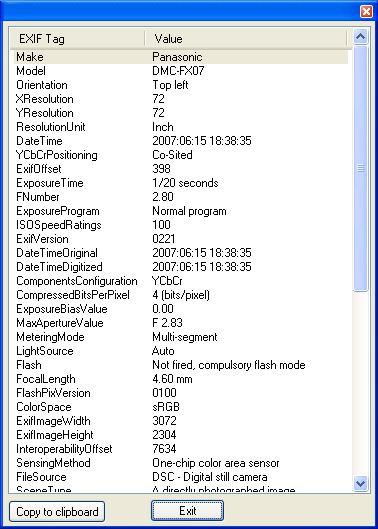Image resolution: width=378 pixels, height=529 pixels.
Task: Click the scrollbar up arrow
Action: tap(360, 36)
